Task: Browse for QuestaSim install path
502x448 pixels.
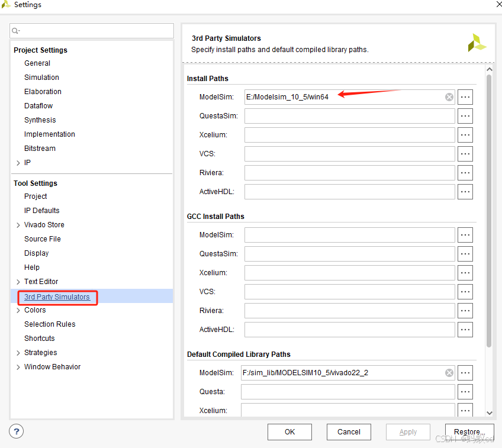Action: coord(465,116)
